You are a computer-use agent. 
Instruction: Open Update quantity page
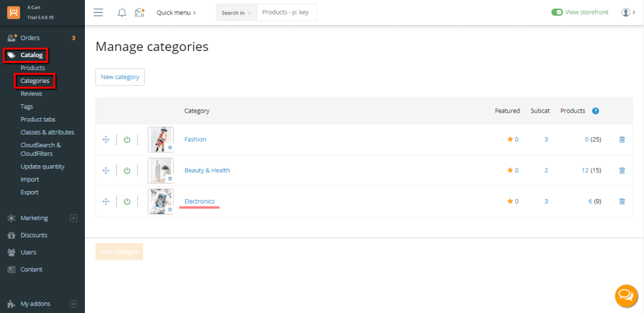(x=42, y=167)
